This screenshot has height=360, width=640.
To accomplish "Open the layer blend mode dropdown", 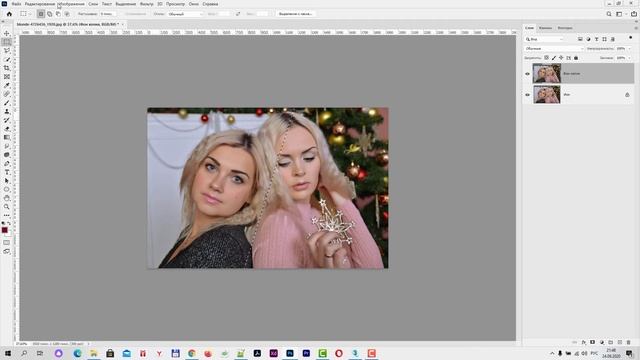I will 554,49.
